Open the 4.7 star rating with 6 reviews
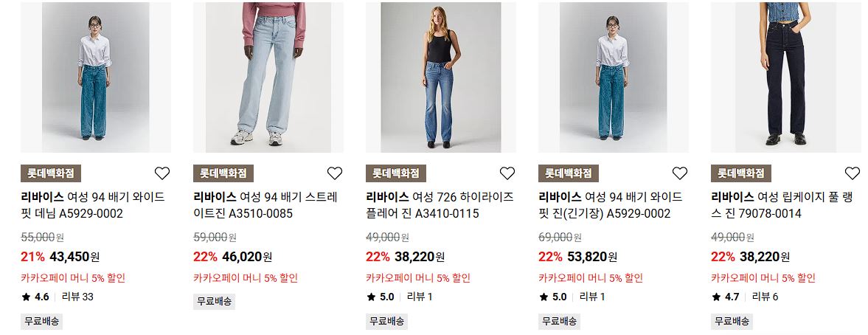The height and width of the screenshot is (335, 868). coord(745,297)
